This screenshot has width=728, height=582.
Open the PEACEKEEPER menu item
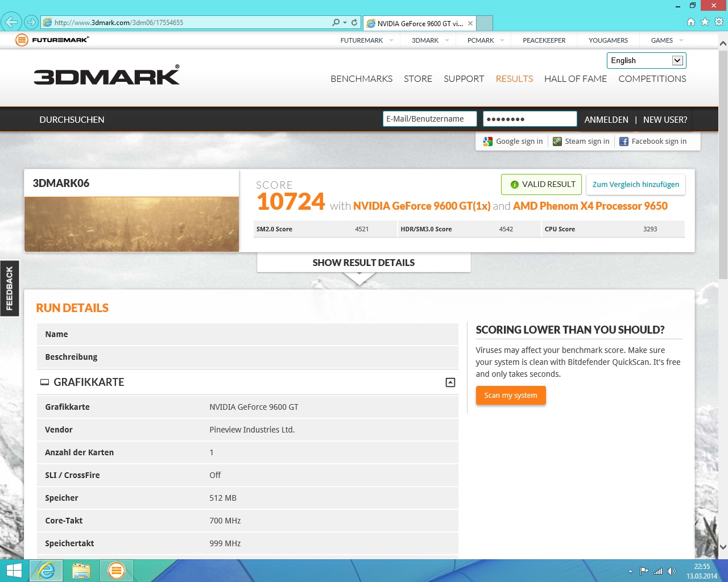click(x=544, y=40)
